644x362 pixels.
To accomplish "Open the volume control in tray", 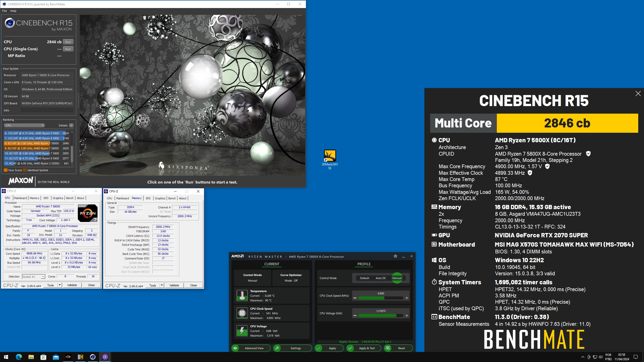I will pyautogui.click(x=601, y=357).
